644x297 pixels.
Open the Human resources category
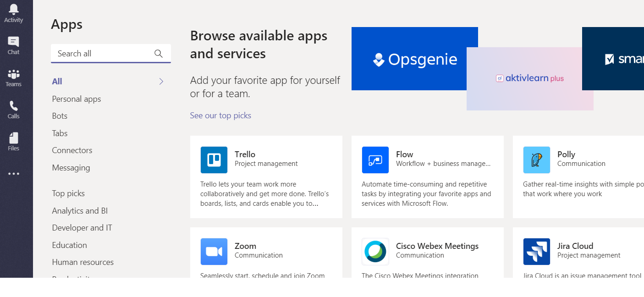(x=83, y=262)
